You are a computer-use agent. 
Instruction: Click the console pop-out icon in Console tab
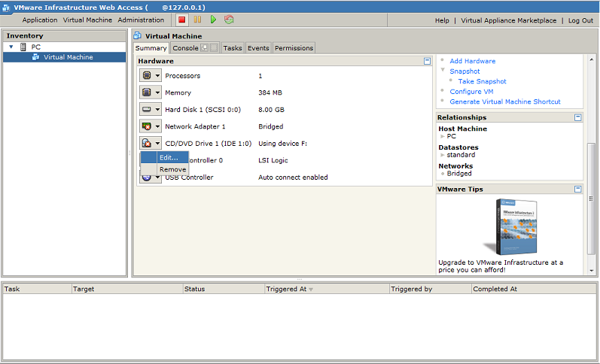point(205,48)
